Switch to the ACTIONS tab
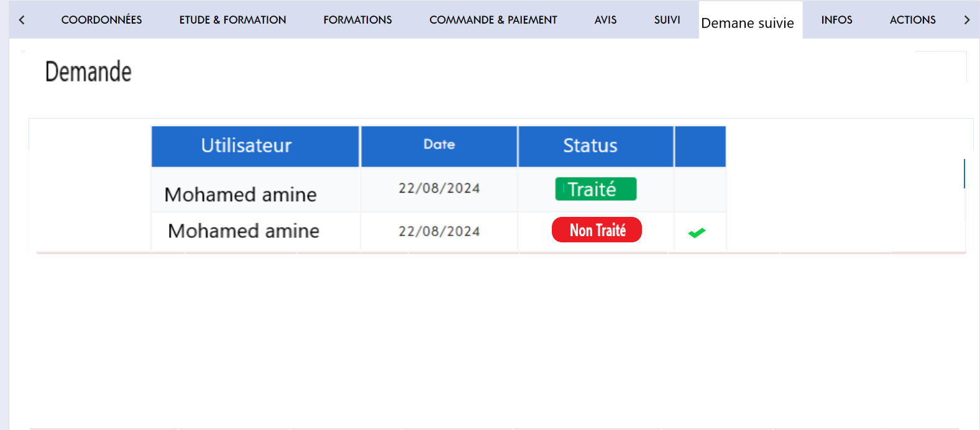Viewport: 980px width, 430px height. click(912, 20)
